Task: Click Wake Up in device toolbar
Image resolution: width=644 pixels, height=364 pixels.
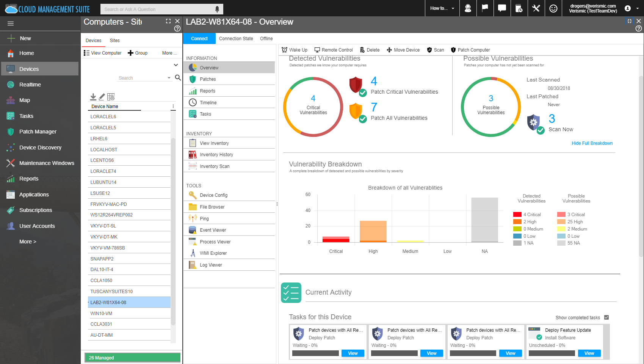Action: 295,50
